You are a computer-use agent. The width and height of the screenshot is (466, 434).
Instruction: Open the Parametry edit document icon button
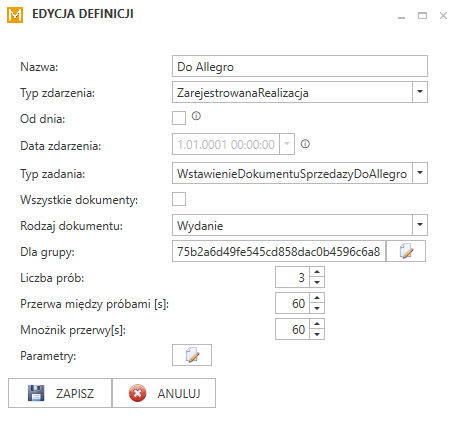tap(192, 355)
